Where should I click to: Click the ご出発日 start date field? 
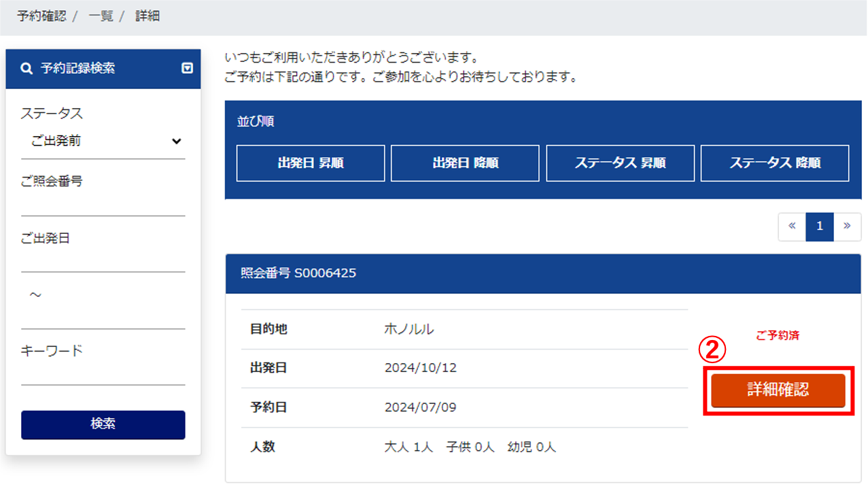(103, 260)
